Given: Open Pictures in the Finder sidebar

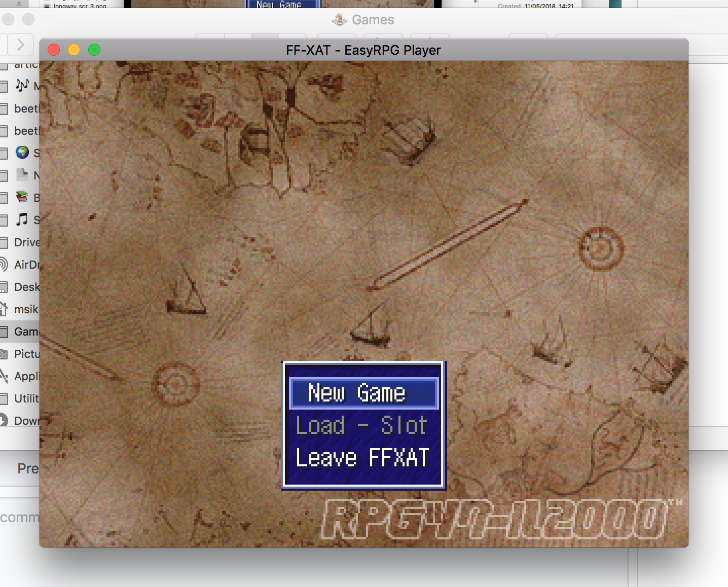Looking at the screenshot, I should coord(20,354).
